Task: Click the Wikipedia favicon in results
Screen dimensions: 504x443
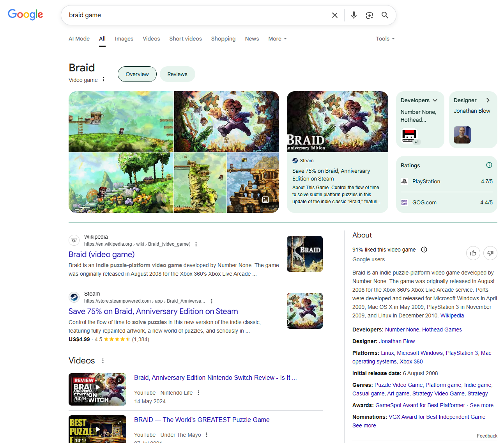Action: pos(74,240)
